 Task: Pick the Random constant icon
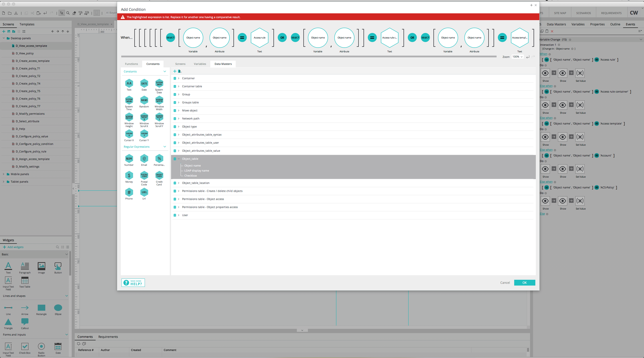(144, 100)
